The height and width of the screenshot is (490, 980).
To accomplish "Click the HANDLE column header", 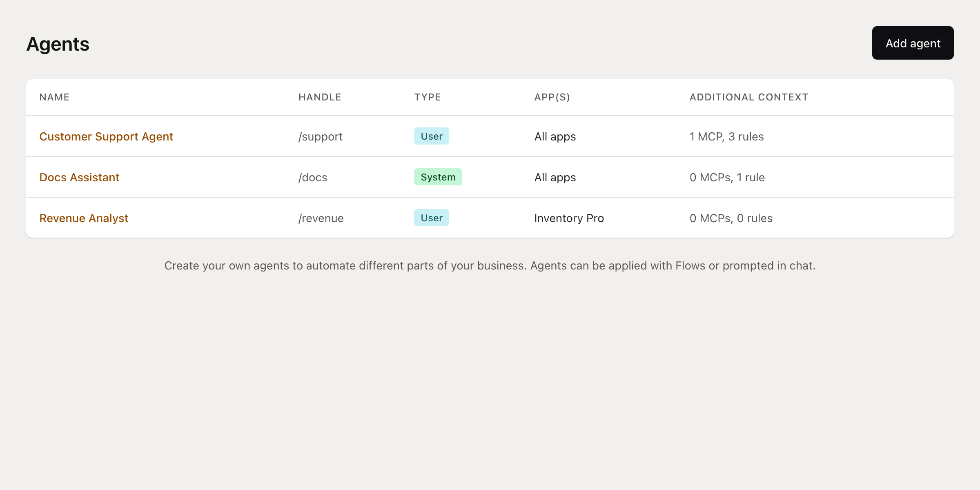I will tap(320, 97).
